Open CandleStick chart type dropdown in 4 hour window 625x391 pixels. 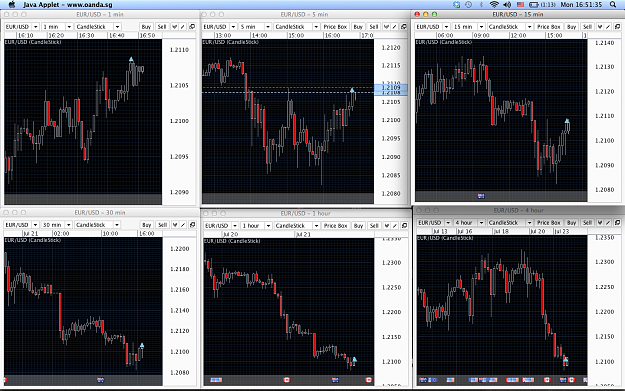[x=510, y=222]
